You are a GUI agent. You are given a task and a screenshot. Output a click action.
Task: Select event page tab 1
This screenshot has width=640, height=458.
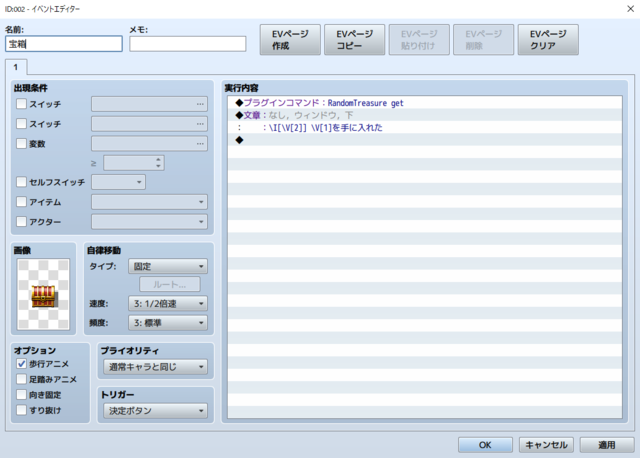coord(16,67)
